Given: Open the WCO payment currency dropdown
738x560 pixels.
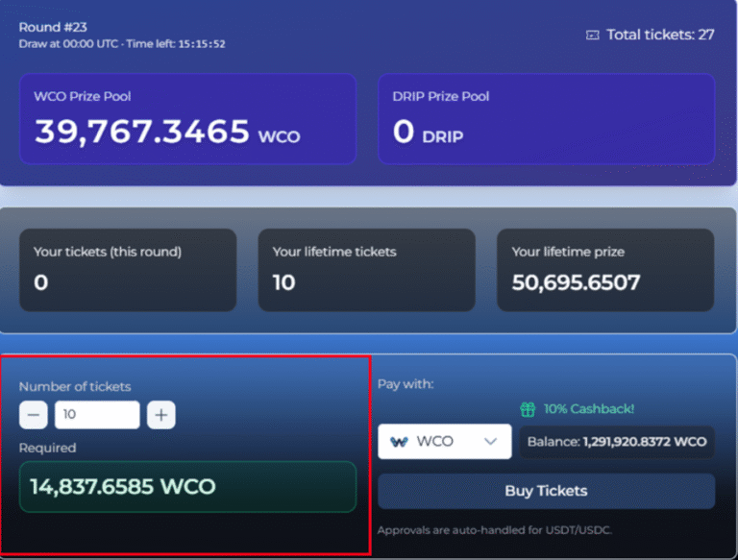Looking at the screenshot, I should coord(444,442).
